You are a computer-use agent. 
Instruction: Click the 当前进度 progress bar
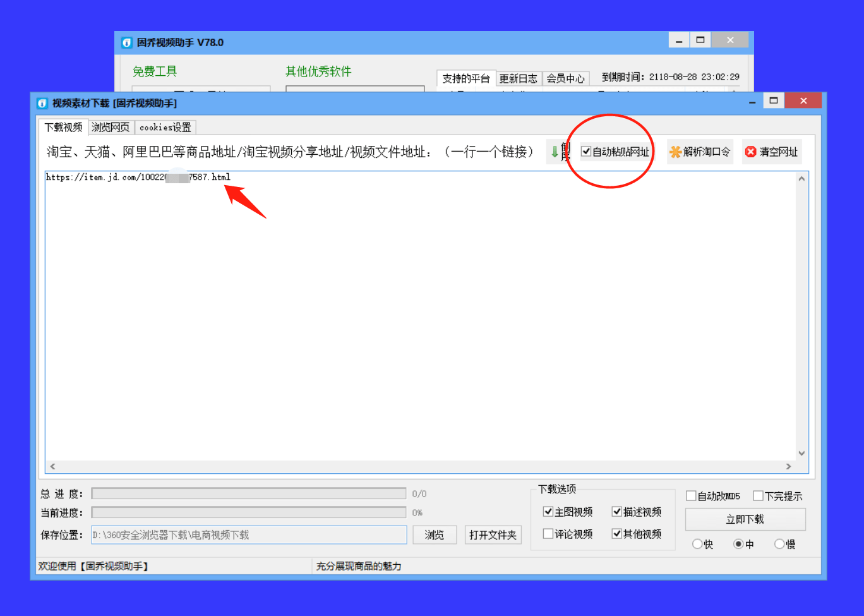point(249,512)
